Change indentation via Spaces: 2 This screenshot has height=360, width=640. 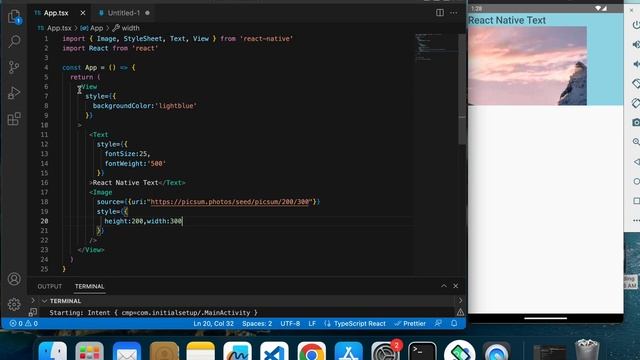coord(257,324)
